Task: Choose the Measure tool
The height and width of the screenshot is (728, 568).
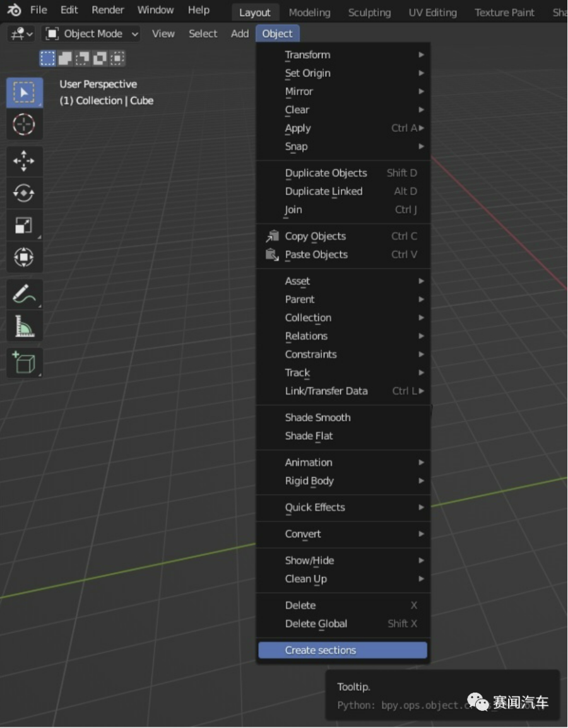Action: click(x=24, y=326)
